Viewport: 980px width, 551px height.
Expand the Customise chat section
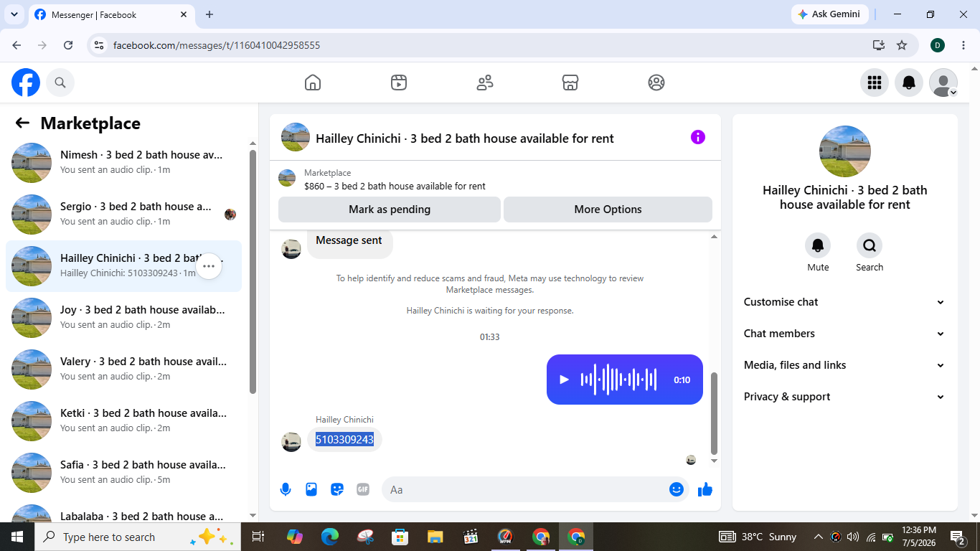tap(844, 302)
